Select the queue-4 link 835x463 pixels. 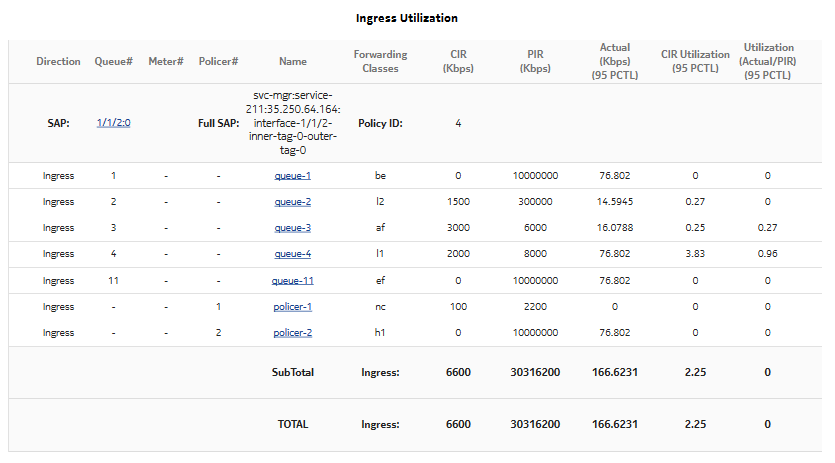point(293,254)
